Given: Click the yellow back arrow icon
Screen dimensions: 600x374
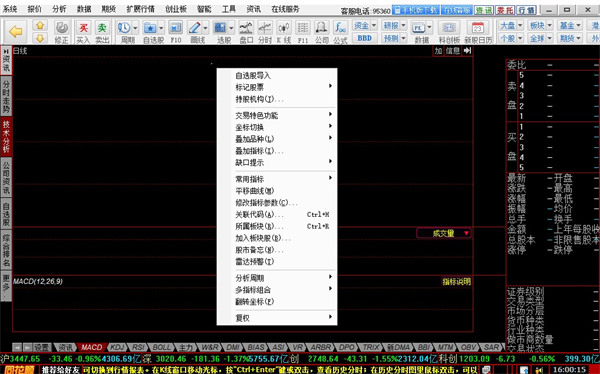Looking at the screenshot, I should (16, 31).
